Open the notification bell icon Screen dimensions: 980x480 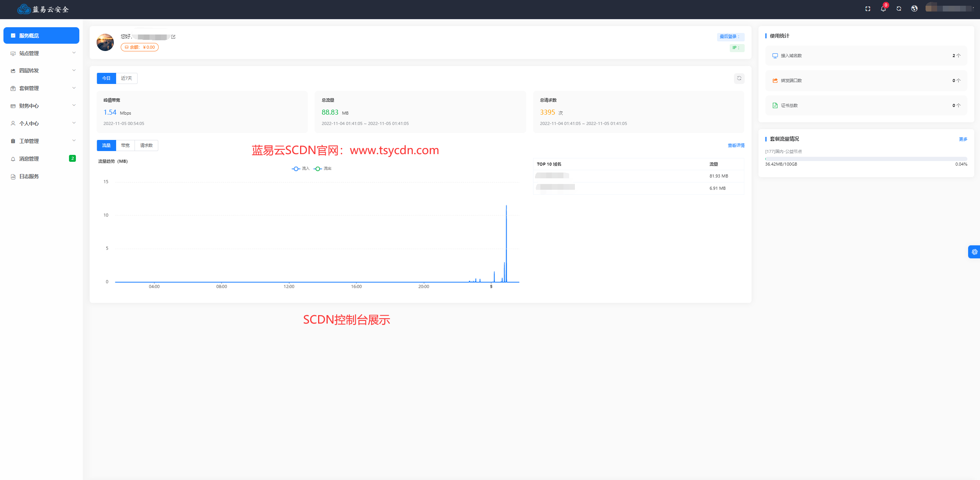coord(883,9)
